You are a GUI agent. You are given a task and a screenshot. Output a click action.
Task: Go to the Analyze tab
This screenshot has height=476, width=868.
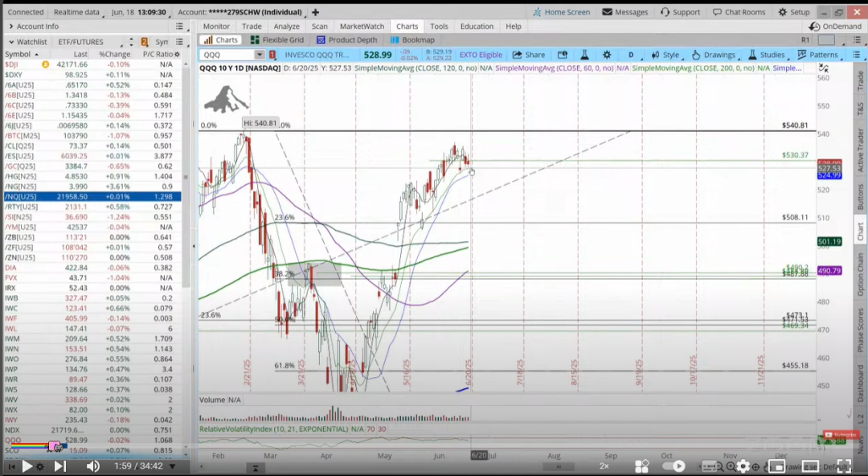tap(286, 26)
